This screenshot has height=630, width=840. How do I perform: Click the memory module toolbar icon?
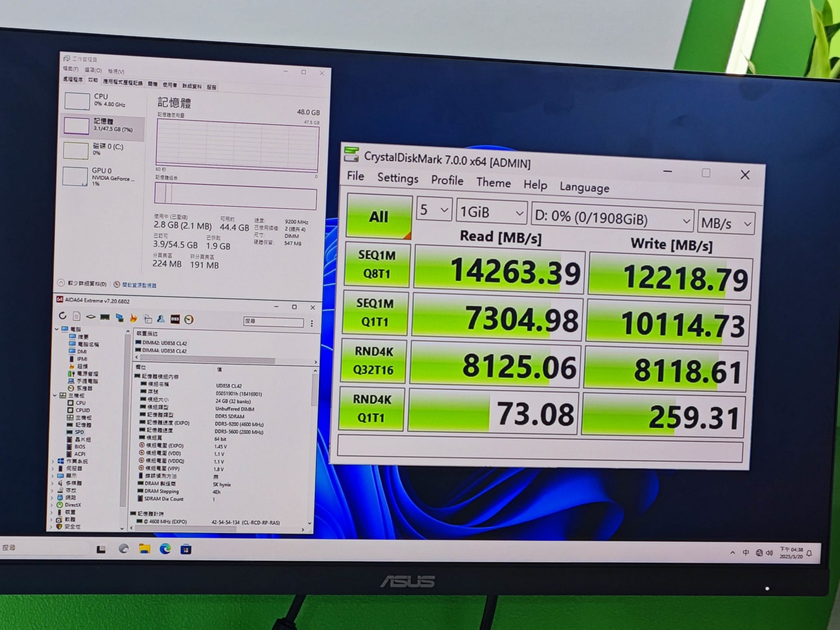click(x=105, y=317)
